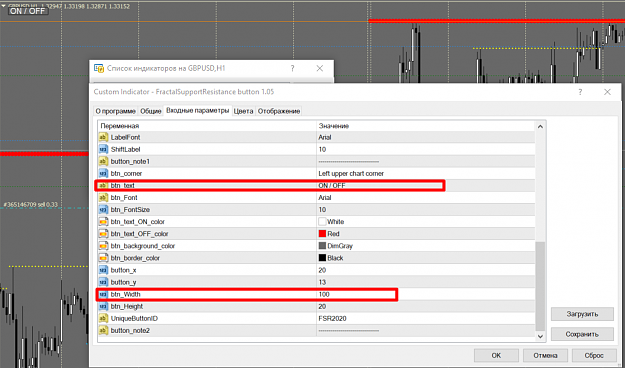Click the btn_Height value 20
The width and height of the screenshot is (625, 368).
(322, 306)
